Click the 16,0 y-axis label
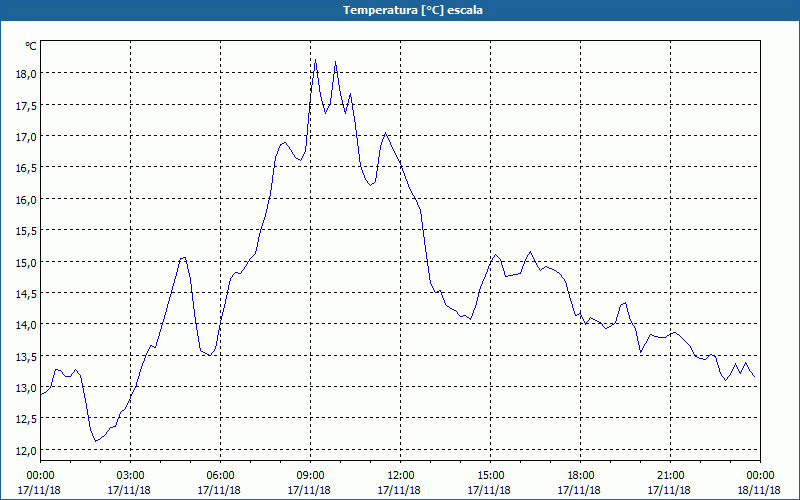Screen dimensions: 800x500 [27, 199]
